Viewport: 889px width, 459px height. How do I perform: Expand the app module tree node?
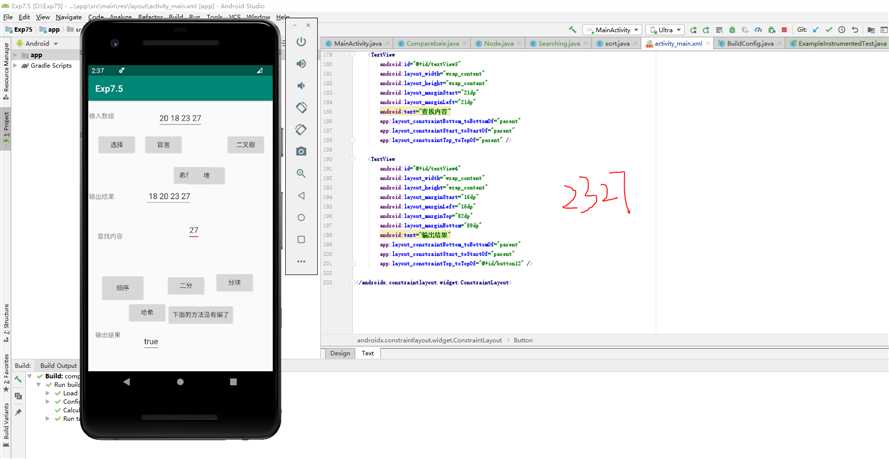(x=16, y=56)
